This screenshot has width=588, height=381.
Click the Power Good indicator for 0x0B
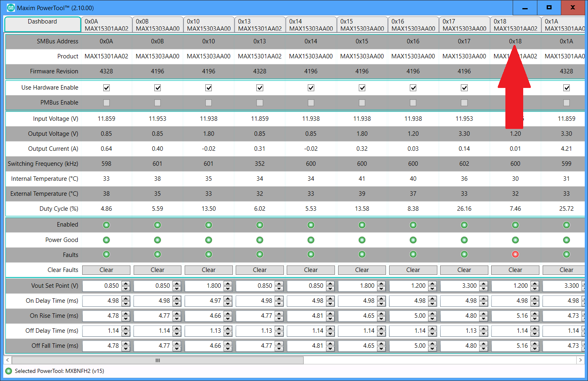tap(158, 240)
